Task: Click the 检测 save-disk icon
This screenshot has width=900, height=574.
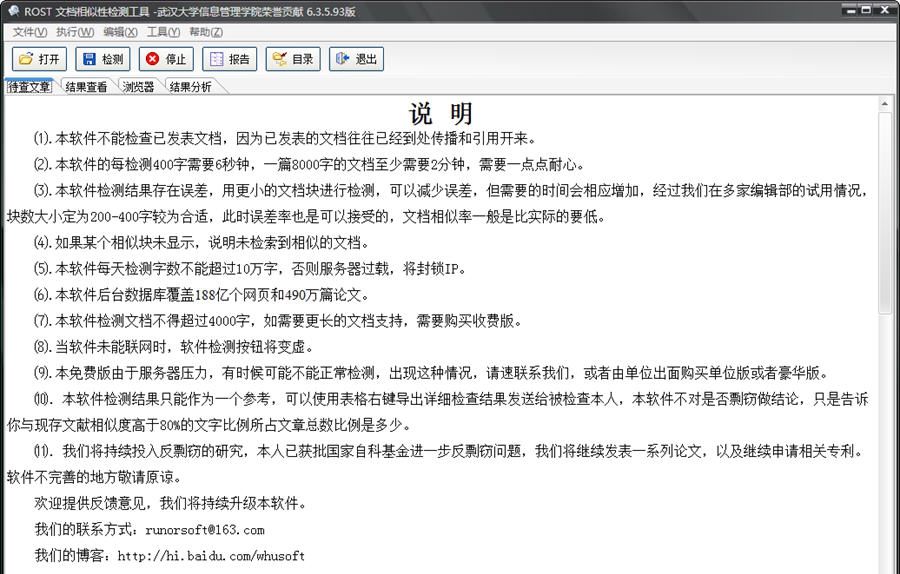Action: (x=90, y=59)
